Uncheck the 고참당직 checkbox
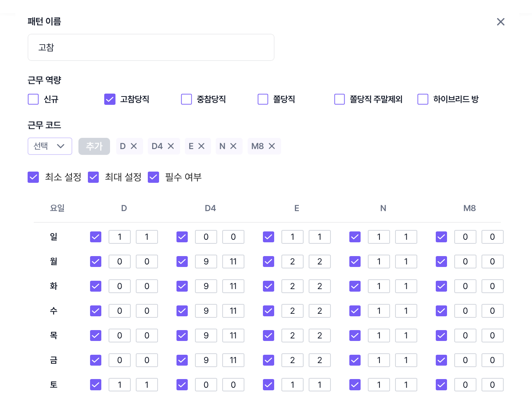This screenshot has width=532, height=399. tap(110, 99)
